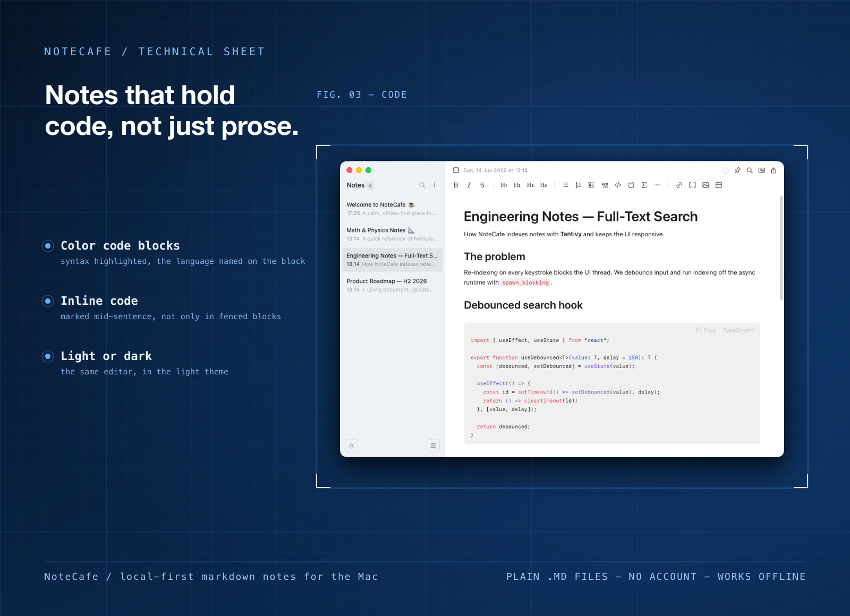The height and width of the screenshot is (616, 850).
Task: Toggle italic formatting
Action: click(x=469, y=185)
